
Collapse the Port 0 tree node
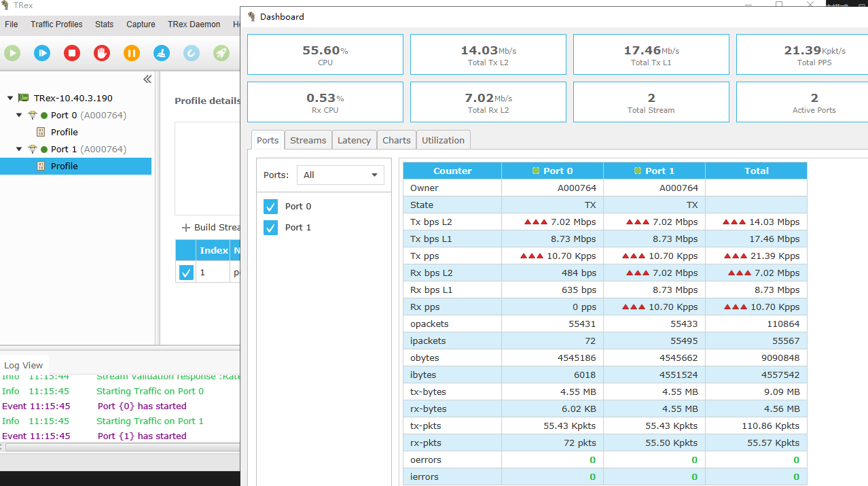click(x=19, y=115)
